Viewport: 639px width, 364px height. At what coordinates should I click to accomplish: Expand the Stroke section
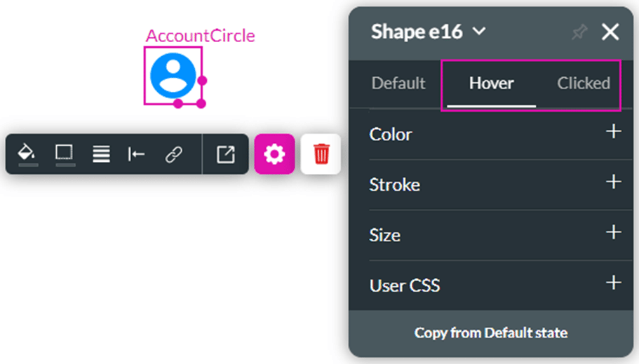[613, 182]
